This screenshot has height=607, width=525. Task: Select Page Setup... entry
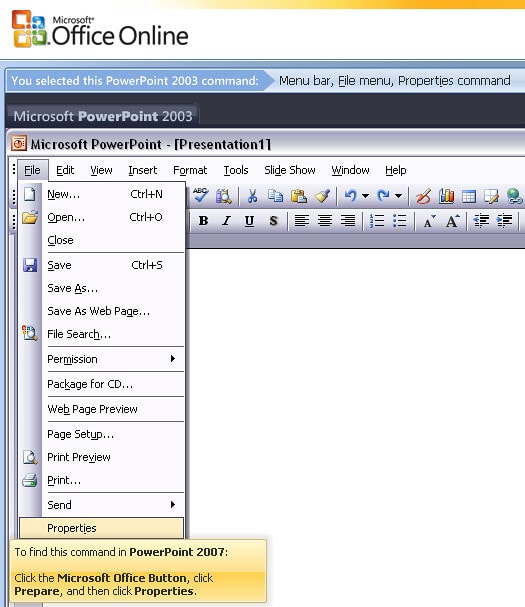pos(101,434)
